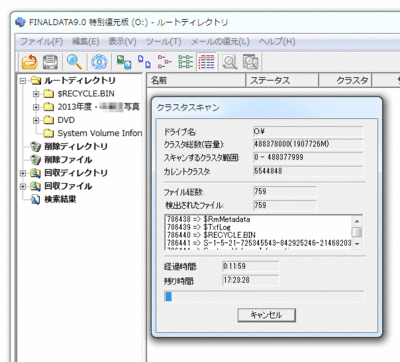Select 削除ディレクトリ in the tree

[x=76, y=146]
